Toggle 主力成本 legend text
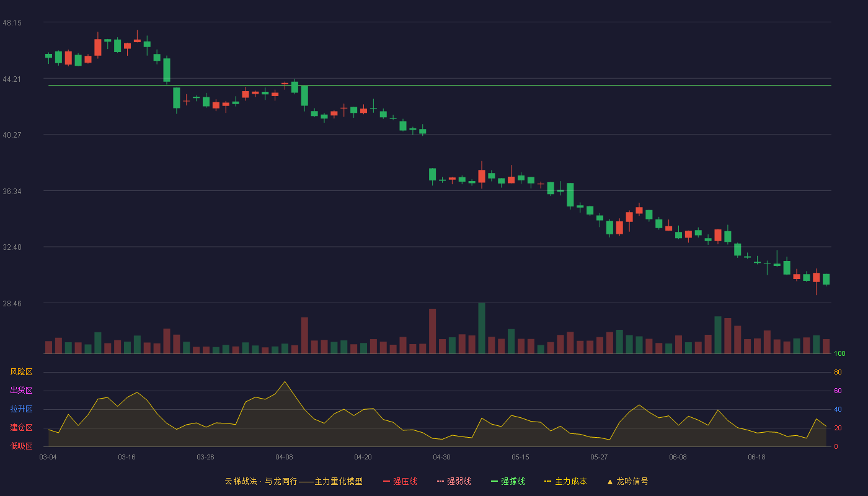The width and height of the screenshot is (868, 496). [x=571, y=481]
